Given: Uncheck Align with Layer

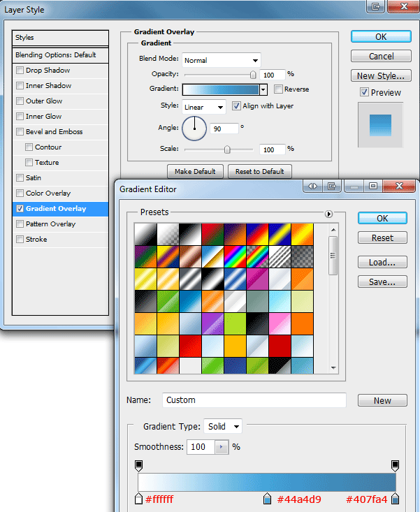Looking at the screenshot, I should click(x=236, y=105).
